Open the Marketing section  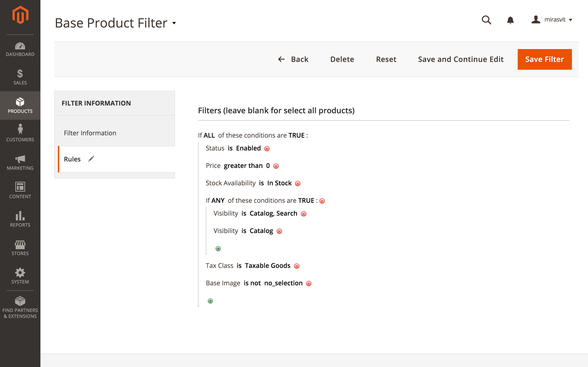(20, 163)
